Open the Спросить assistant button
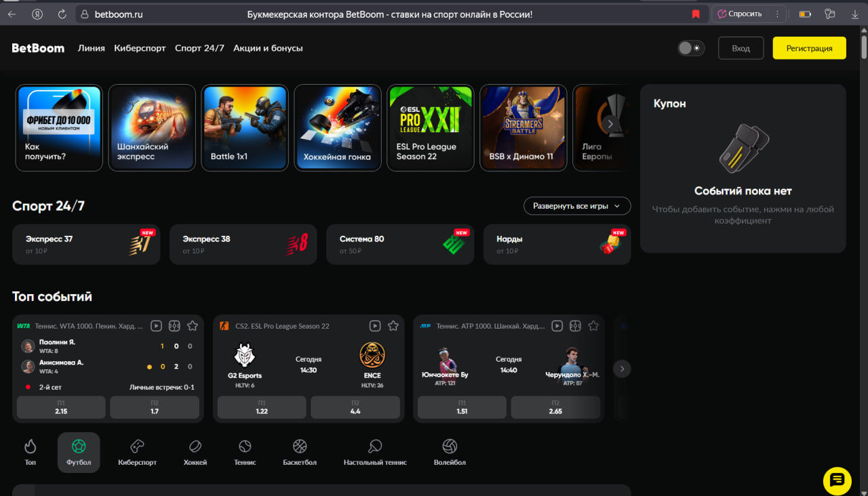The width and height of the screenshot is (868, 496). coord(740,14)
